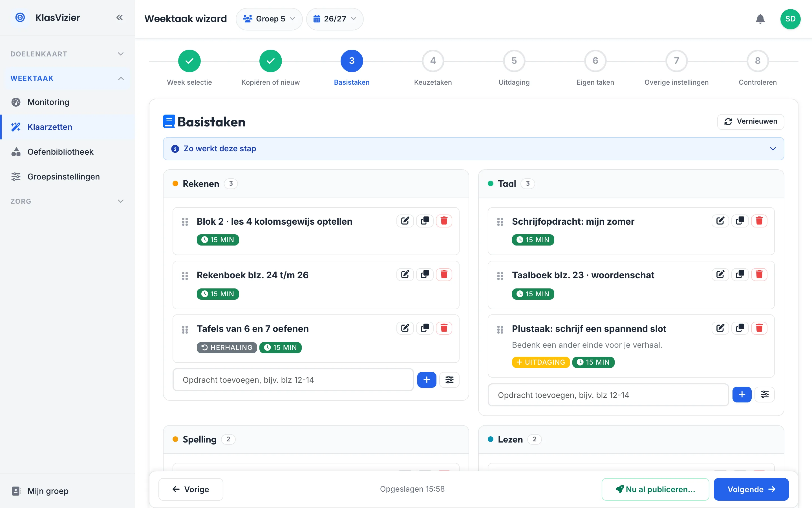Open the Groep 5 dropdown
Image resolution: width=812 pixels, height=508 pixels.
[269, 19]
